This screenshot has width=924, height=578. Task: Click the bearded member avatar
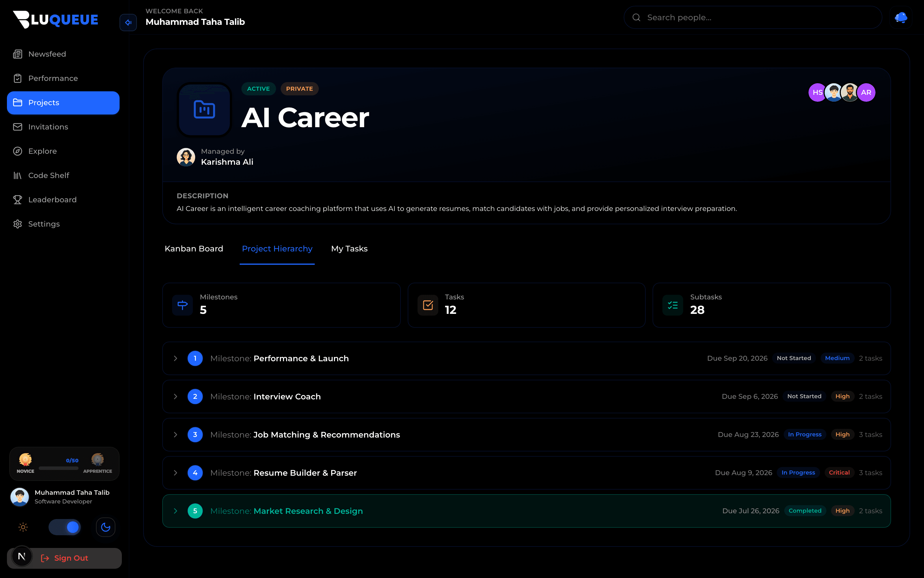pos(850,92)
